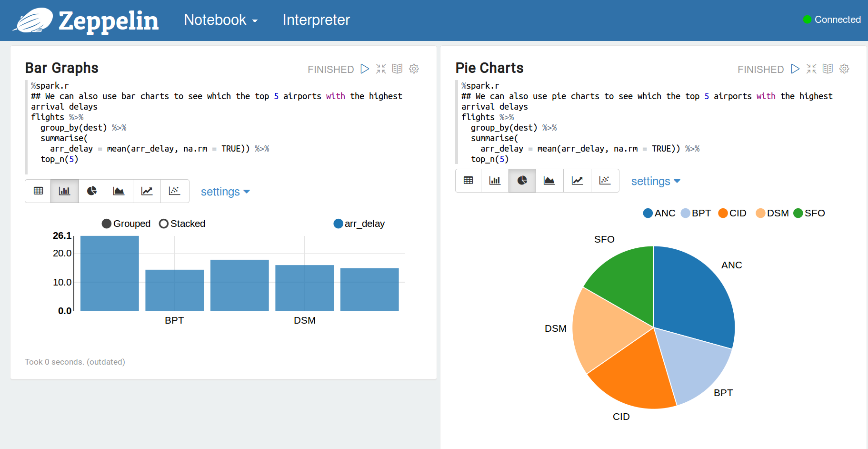Show line chart in Bar Graphs paragraph

tap(147, 191)
